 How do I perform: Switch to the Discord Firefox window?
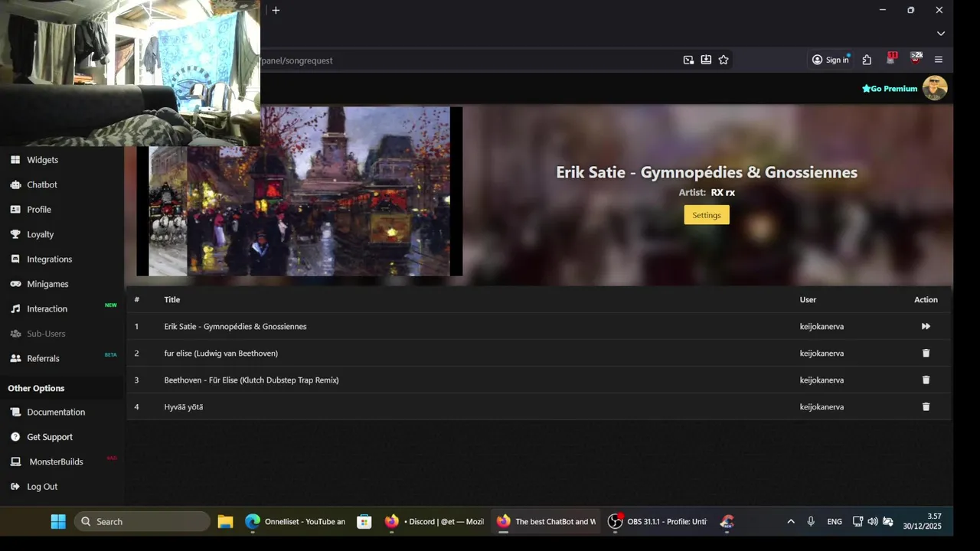[x=434, y=521]
